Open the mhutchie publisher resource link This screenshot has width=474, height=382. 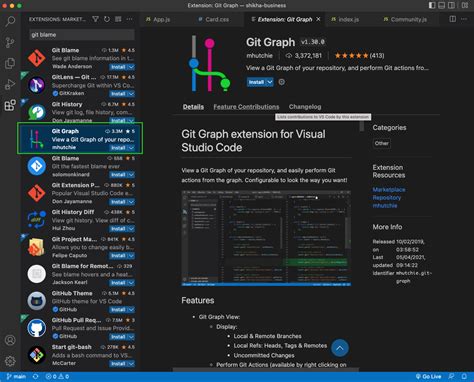(385, 206)
